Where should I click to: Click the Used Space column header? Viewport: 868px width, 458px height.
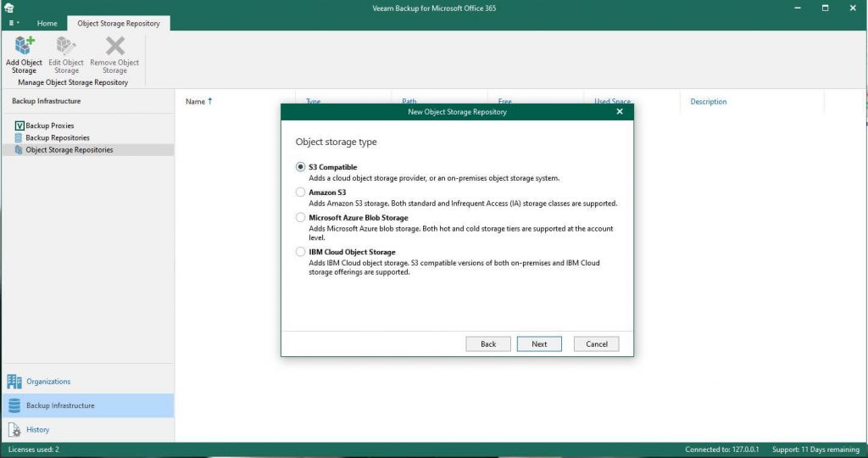click(x=612, y=101)
